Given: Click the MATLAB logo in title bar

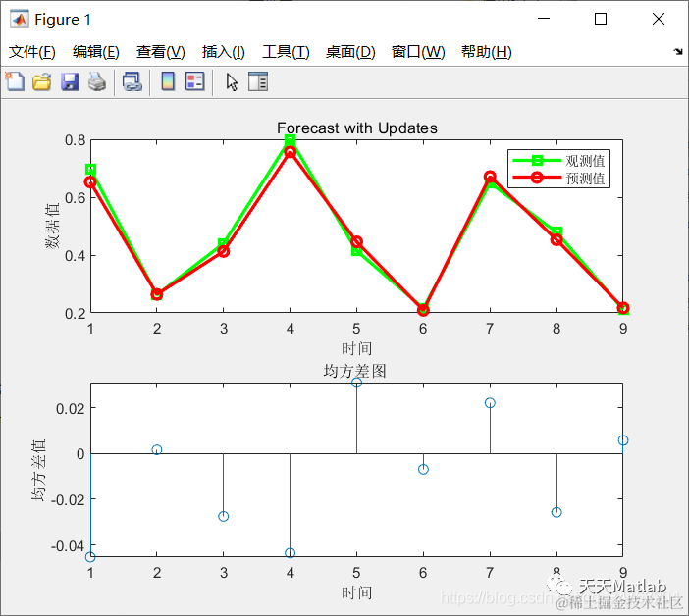Looking at the screenshot, I should click(20, 19).
